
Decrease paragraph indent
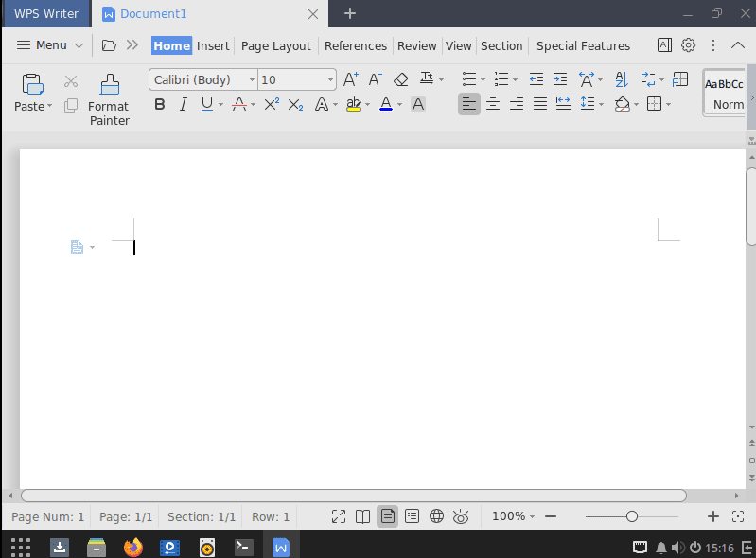click(536, 79)
